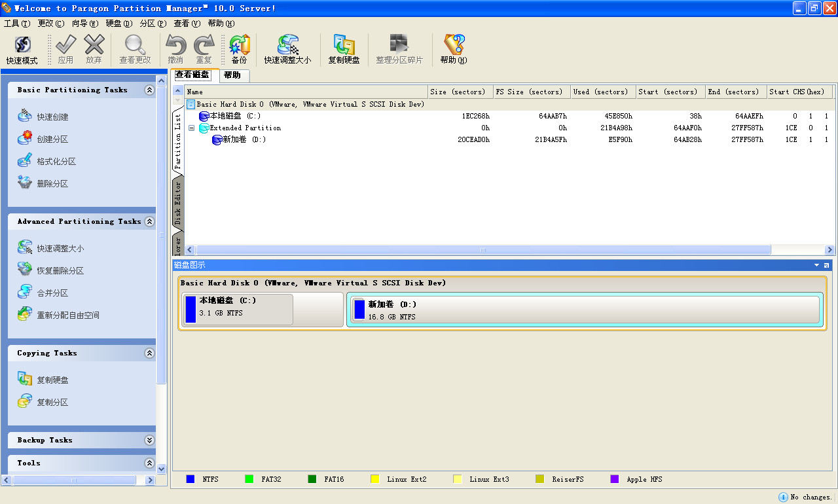Switch to 快速模式 express mode

point(22,50)
